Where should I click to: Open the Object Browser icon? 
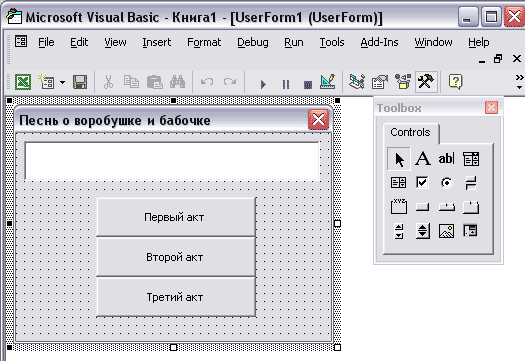[403, 82]
